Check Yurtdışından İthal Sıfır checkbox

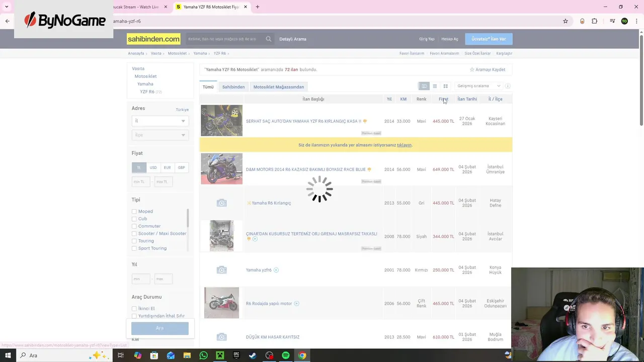(134, 316)
